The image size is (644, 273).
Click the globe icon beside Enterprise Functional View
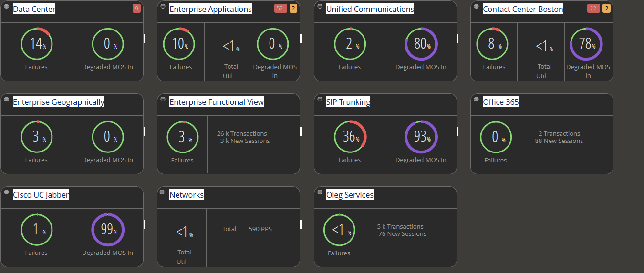163,100
